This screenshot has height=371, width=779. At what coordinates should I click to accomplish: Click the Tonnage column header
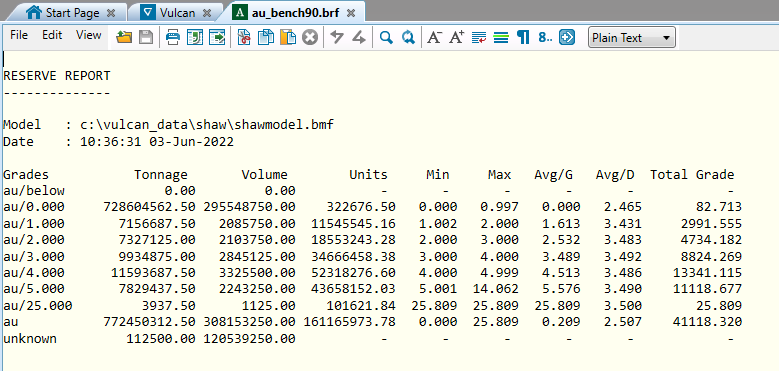click(161, 175)
